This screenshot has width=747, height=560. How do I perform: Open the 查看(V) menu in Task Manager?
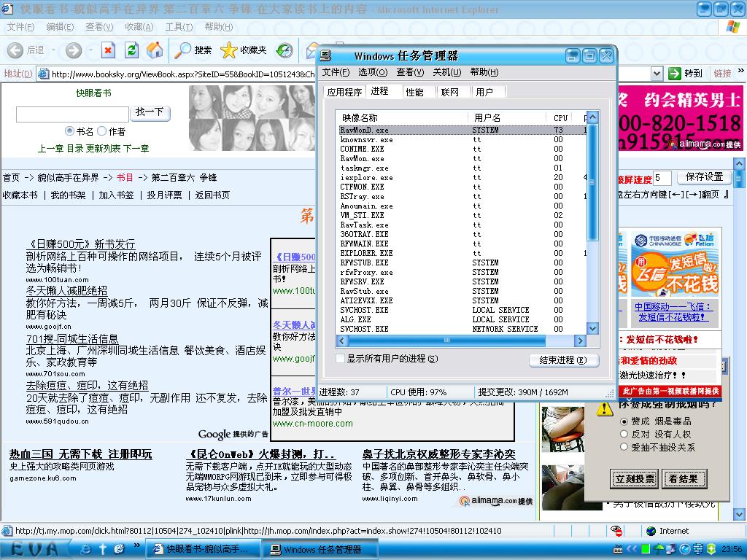click(409, 72)
